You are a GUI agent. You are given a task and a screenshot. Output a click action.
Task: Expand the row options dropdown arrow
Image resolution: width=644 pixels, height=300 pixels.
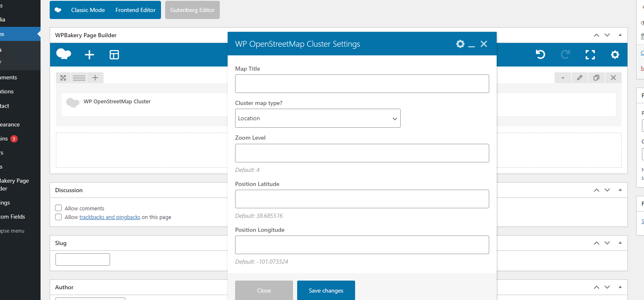(562, 78)
